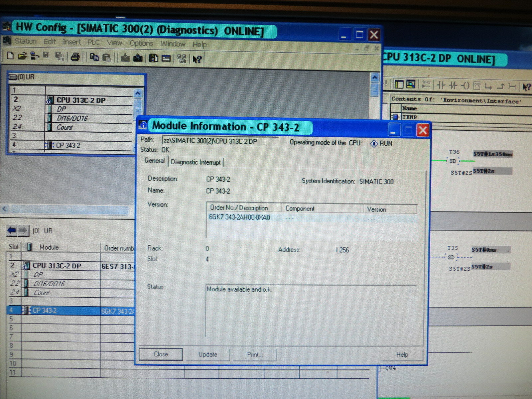
Task: Click the S5T#1s350ms timer value
Action: (493, 154)
